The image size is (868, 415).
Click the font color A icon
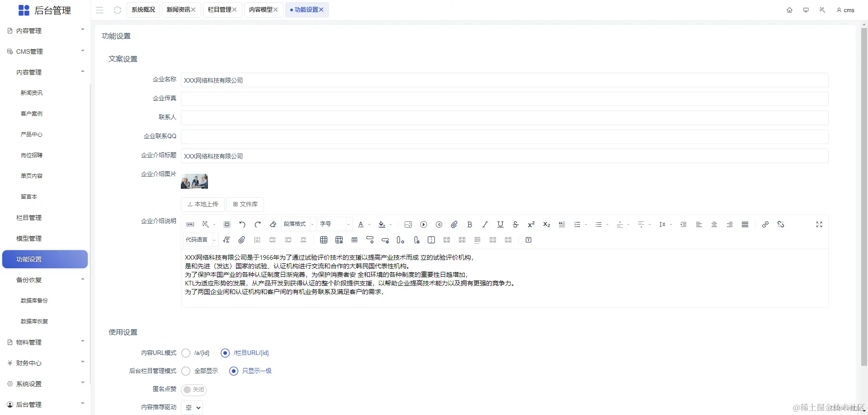point(361,224)
